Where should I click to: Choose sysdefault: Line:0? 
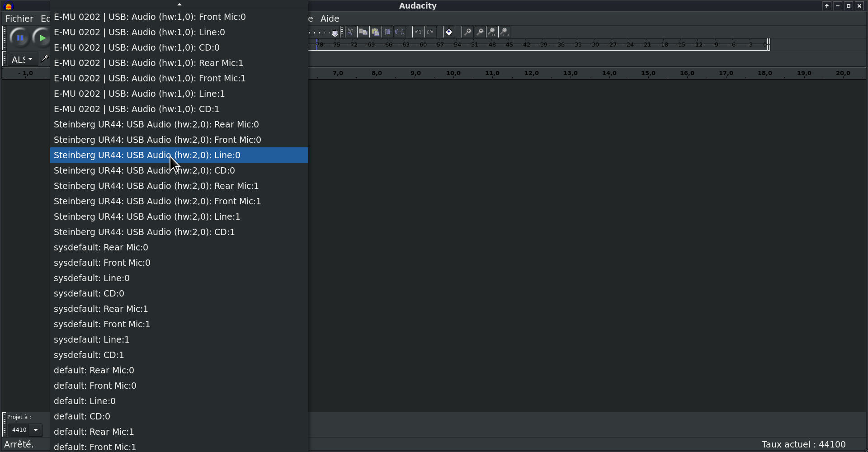pos(179,278)
